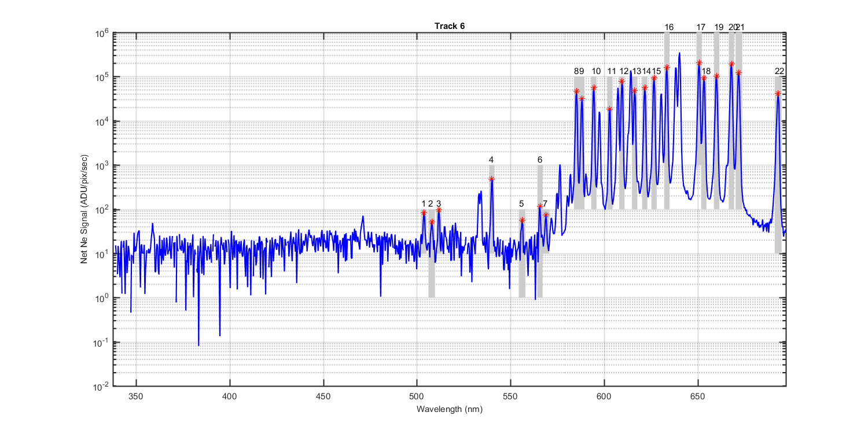The width and height of the screenshot is (868, 434).
Task: Click the peak number label "6"
Action: [540, 160]
